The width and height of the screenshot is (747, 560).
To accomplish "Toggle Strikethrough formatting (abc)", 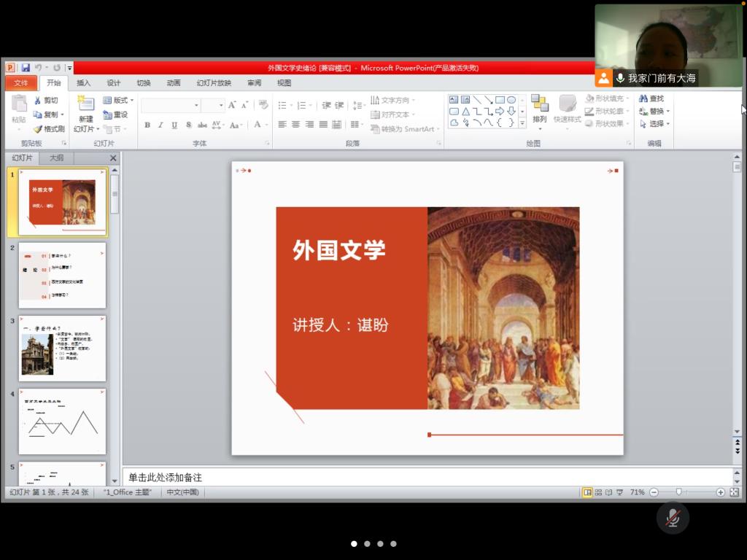I will (203, 125).
